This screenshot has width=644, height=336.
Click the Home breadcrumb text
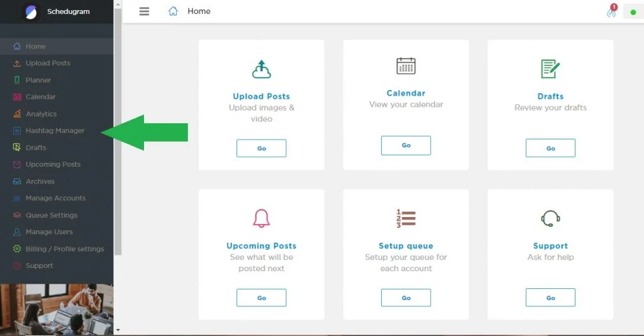(x=199, y=11)
